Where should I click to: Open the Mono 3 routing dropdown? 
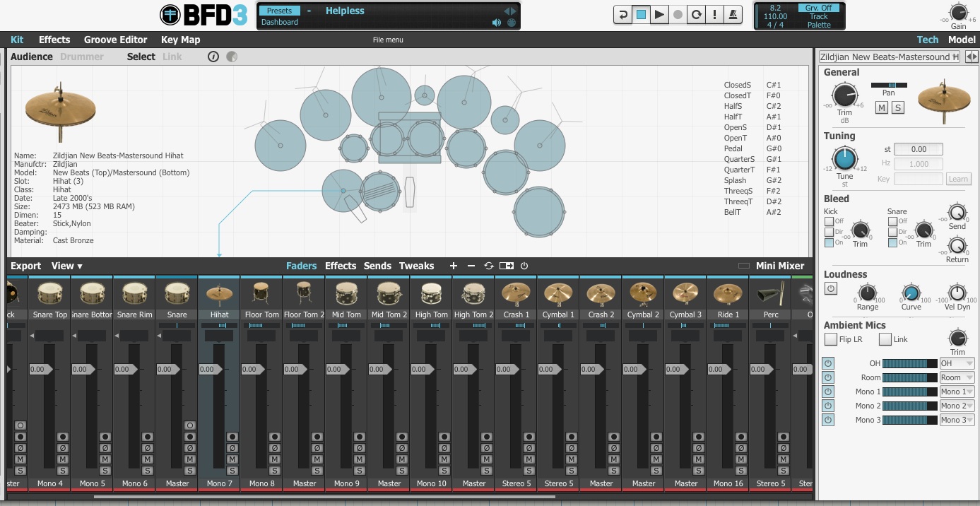point(957,420)
